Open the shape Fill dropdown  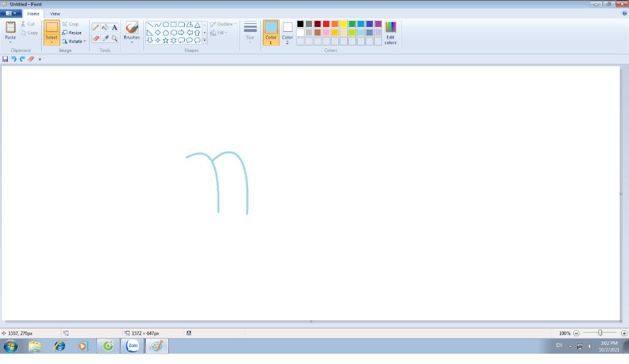219,33
